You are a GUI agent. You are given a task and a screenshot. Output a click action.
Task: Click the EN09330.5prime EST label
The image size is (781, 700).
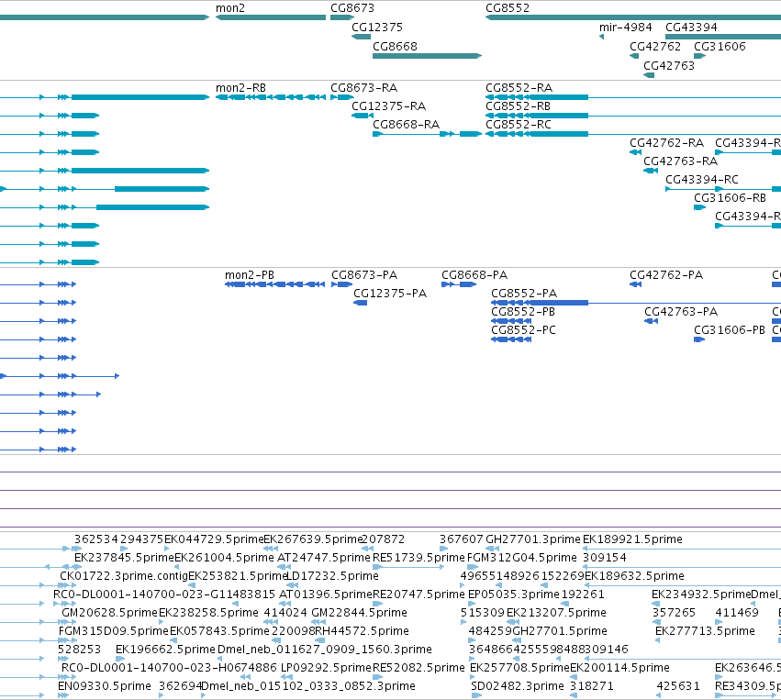tap(105, 686)
